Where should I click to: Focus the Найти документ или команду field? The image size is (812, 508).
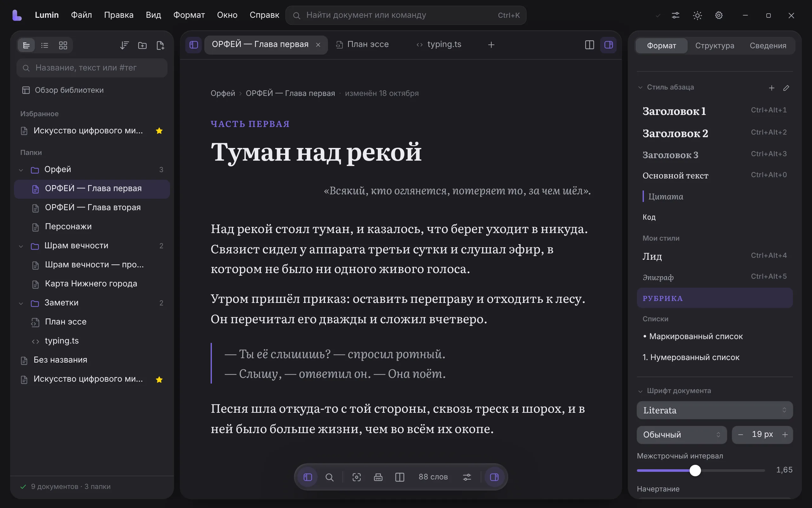tap(406, 15)
